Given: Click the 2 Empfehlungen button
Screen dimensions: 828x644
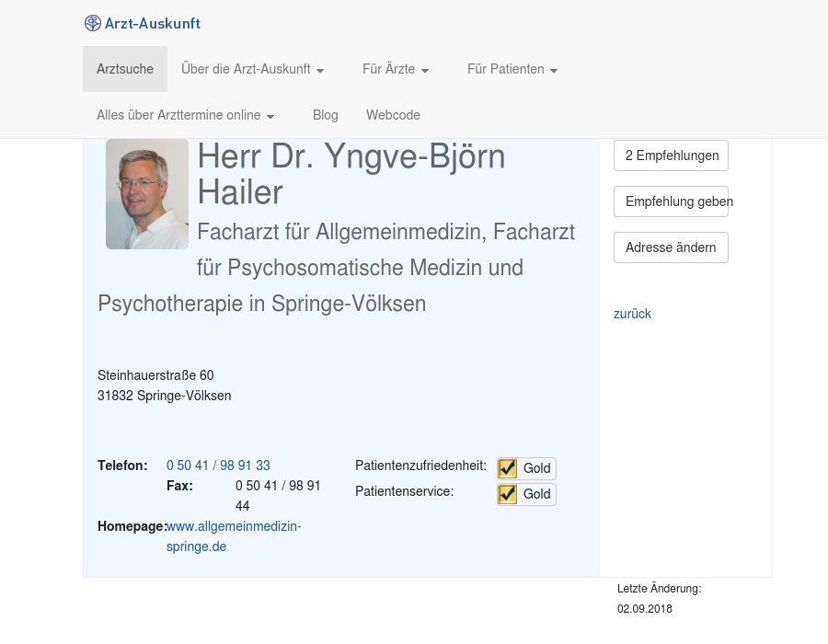Looking at the screenshot, I should click(x=672, y=155).
